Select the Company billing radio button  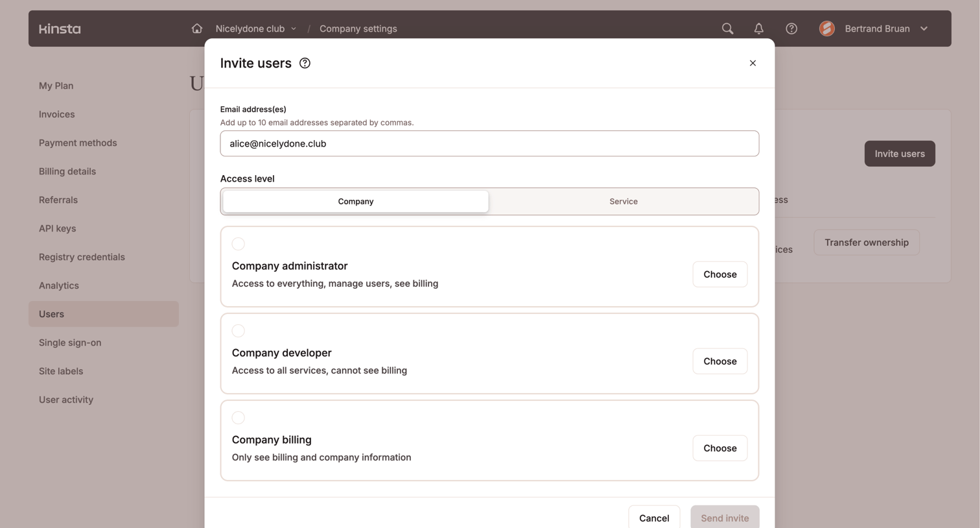click(239, 418)
